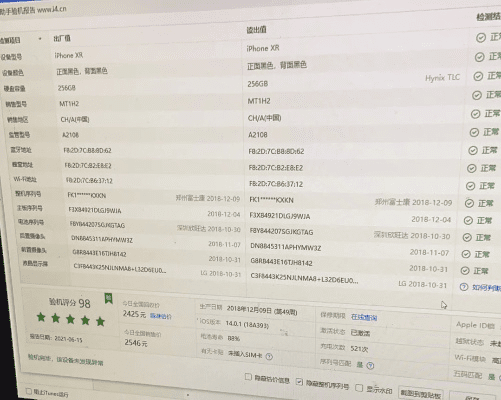Viewport: 501px width, 400px height.
Task: Click the help icon beside 未插入SIM卡
Action: click(x=269, y=357)
